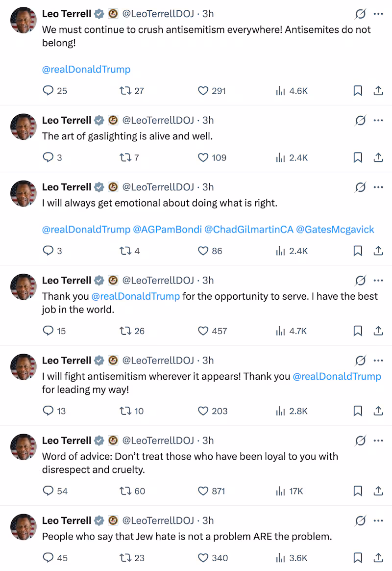Open more options on the 'Word of advice' tweet
This screenshot has width=392, height=571.
(x=378, y=441)
